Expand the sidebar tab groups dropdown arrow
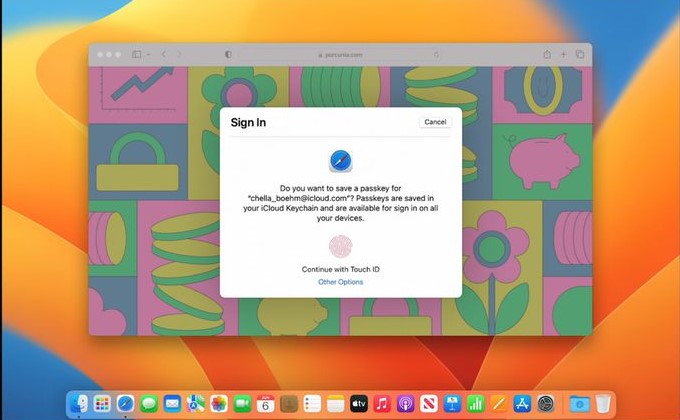 pos(148,54)
